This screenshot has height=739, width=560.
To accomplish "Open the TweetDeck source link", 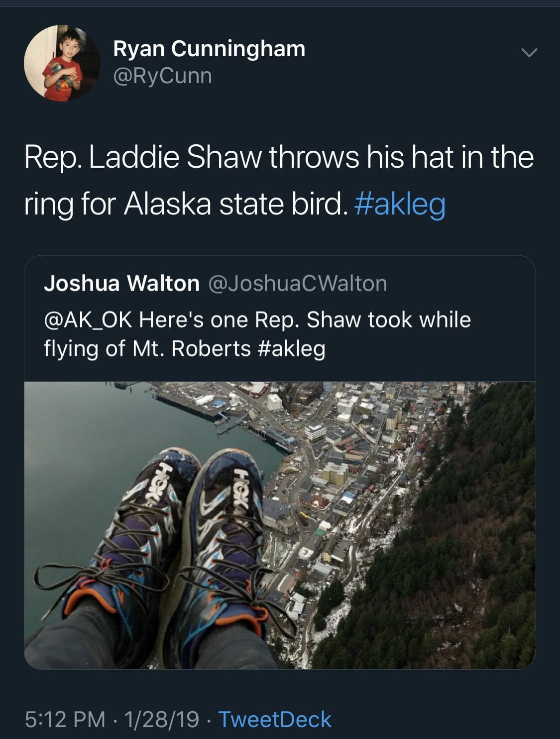I will (x=275, y=720).
